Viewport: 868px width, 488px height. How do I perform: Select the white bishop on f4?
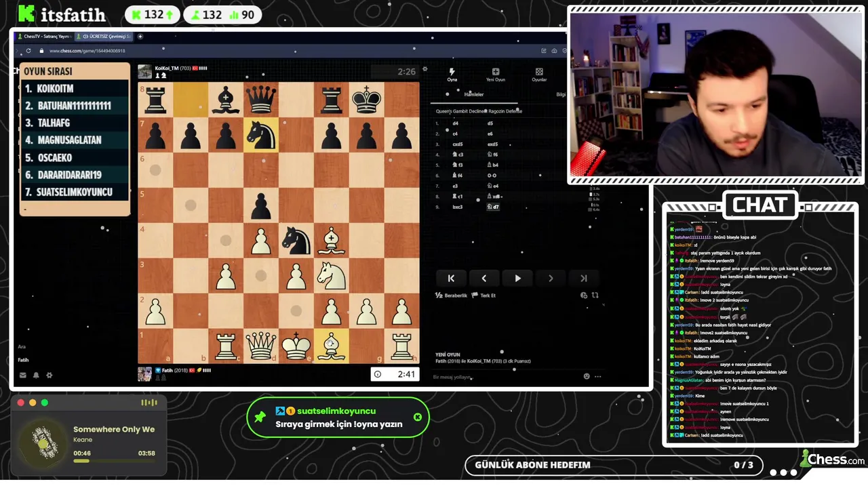(x=331, y=241)
